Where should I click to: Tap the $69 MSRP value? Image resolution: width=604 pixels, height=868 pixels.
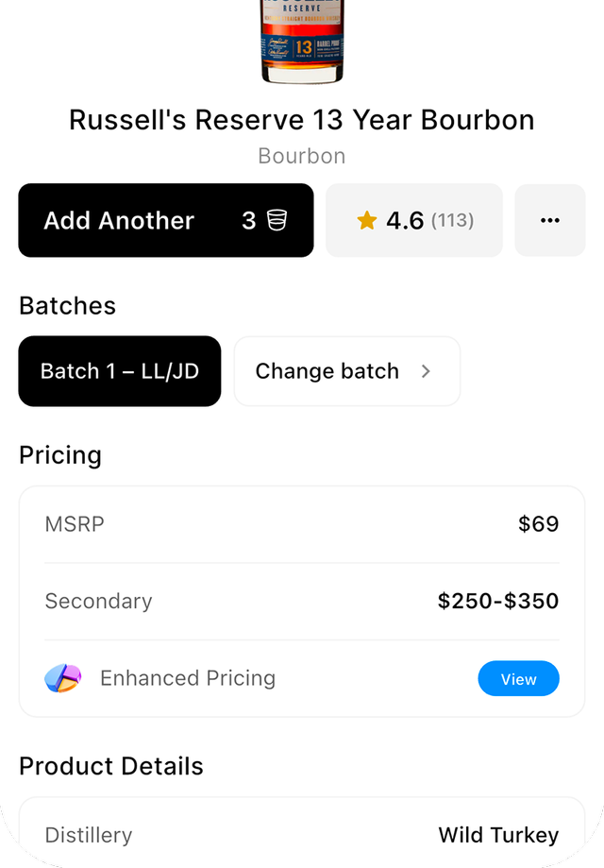pyautogui.click(x=538, y=523)
